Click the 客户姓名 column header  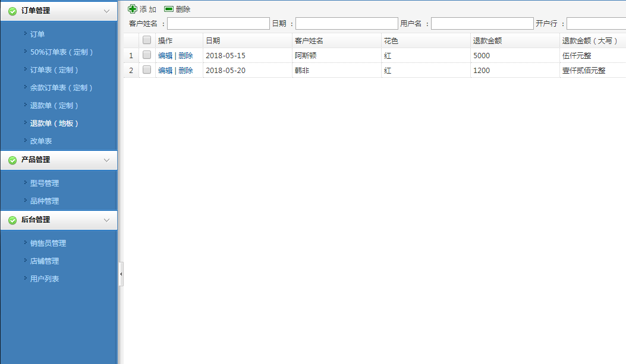336,40
